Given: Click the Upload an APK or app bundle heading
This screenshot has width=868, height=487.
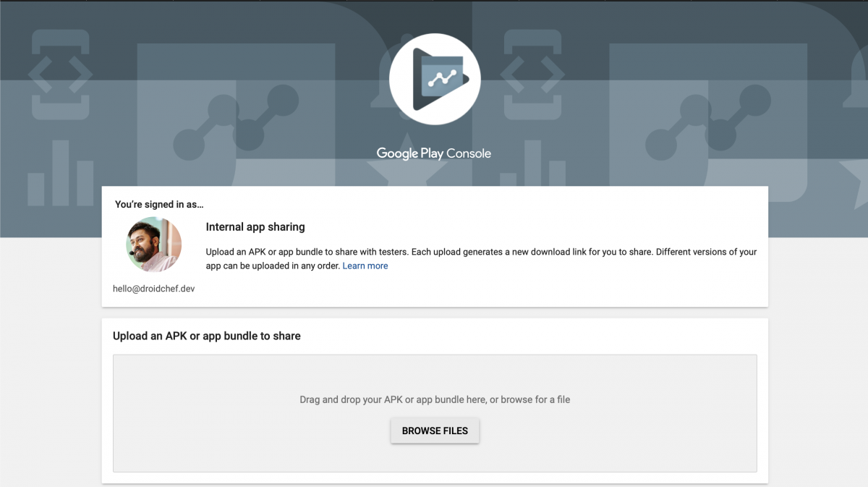Looking at the screenshot, I should point(206,336).
